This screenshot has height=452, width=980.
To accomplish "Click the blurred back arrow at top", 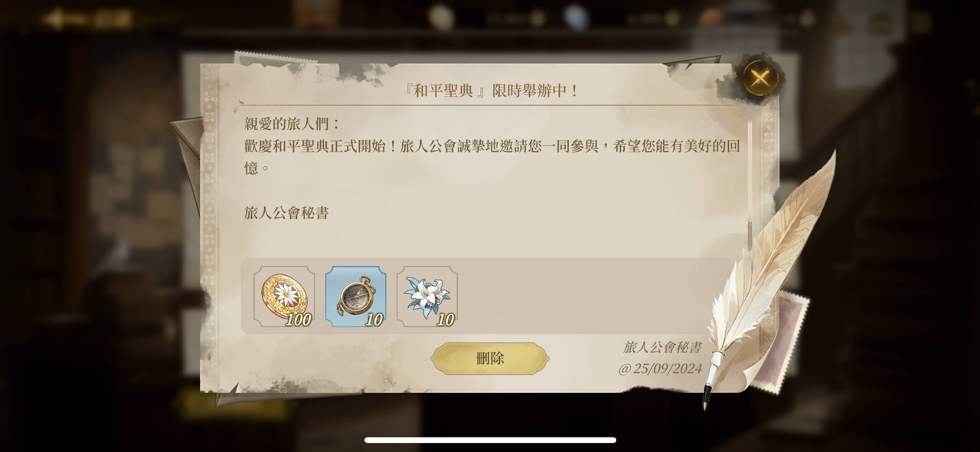I will pyautogui.click(x=55, y=18).
